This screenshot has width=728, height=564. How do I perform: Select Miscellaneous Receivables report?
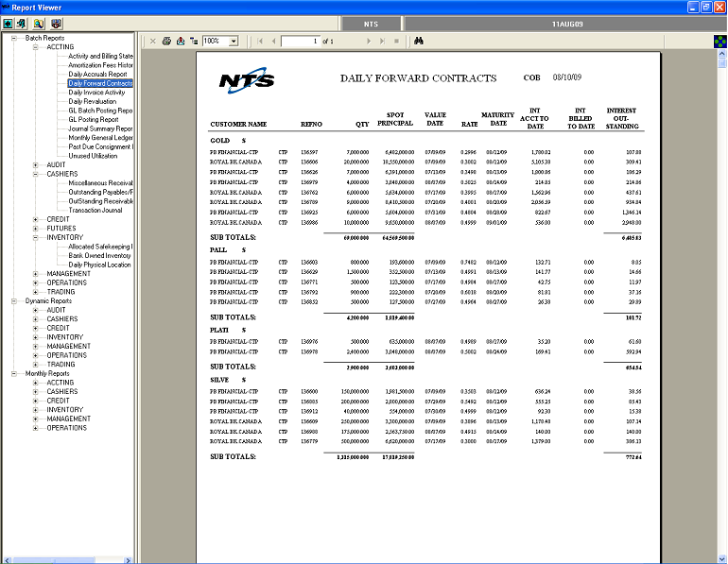[x=100, y=182]
